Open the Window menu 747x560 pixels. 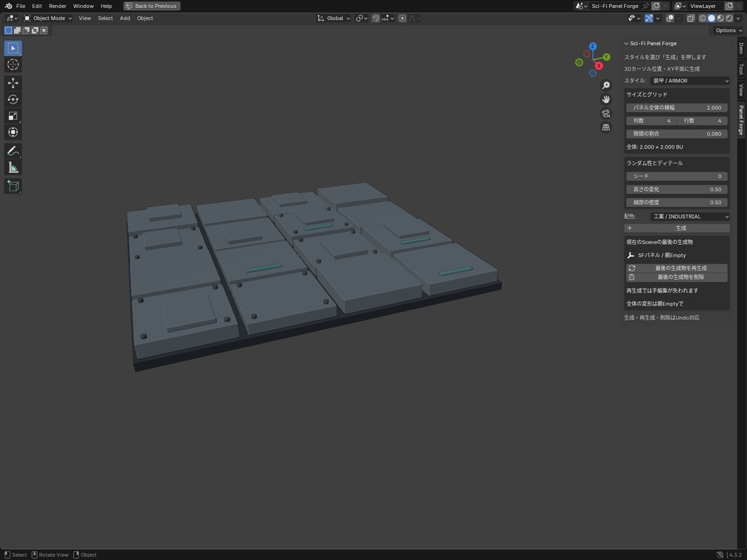[x=83, y=6]
